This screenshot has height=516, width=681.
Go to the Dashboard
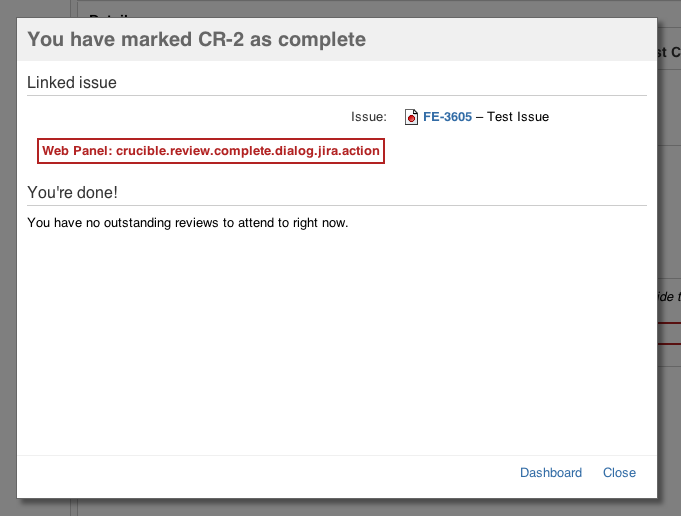(550, 473)
